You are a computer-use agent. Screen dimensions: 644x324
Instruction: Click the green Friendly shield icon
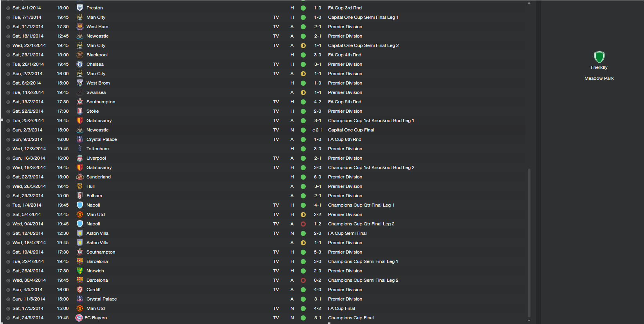(x=599, y=57)
